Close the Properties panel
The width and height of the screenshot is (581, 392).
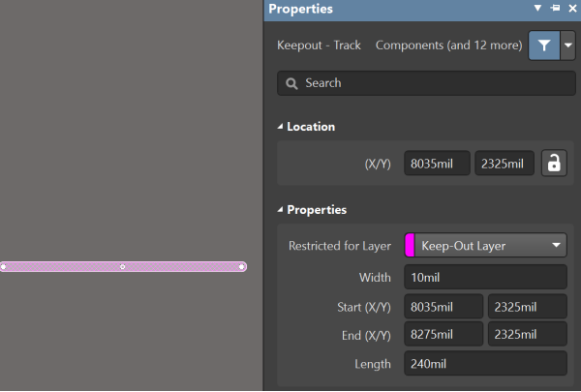pyautogui.click(x=570, y=9)
